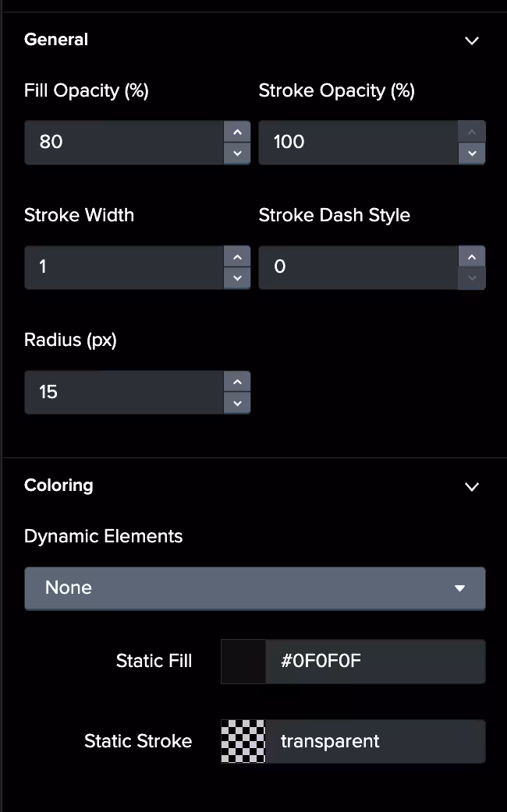Decrease Radius with down arrow
507x812 pixels.
(237, 403)
